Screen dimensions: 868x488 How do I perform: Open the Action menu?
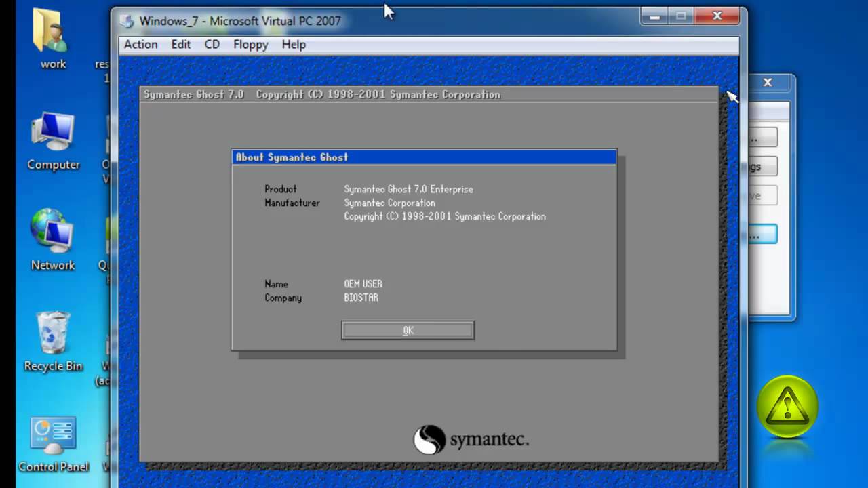(140, 45)
